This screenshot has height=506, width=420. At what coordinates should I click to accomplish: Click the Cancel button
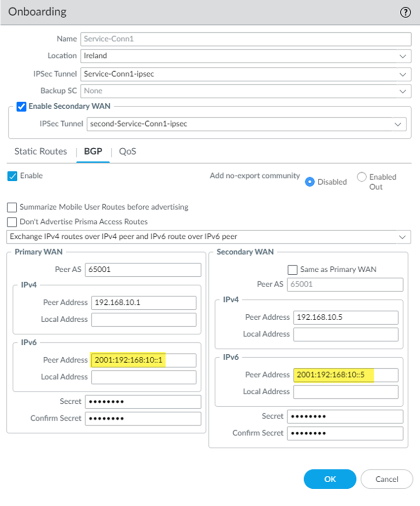tap(386, 479)
